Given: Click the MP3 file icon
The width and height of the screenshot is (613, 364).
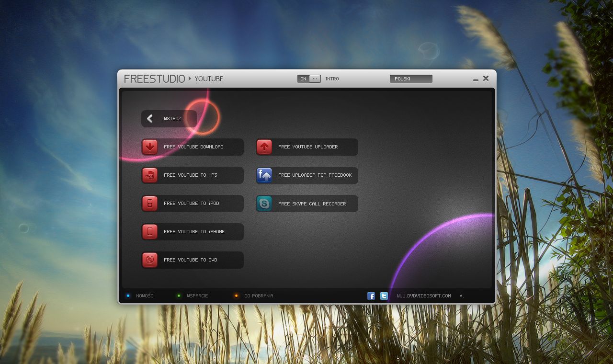Looking at the screenshot, I should pyautogui.click(x=150, y=175).
